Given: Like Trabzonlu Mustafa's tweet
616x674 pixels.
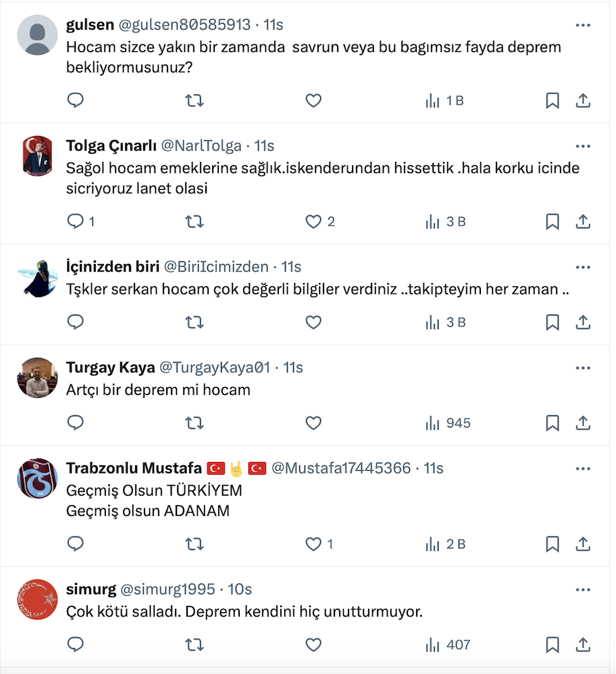Looking at the screenshot, I should [x=313, y=544].
